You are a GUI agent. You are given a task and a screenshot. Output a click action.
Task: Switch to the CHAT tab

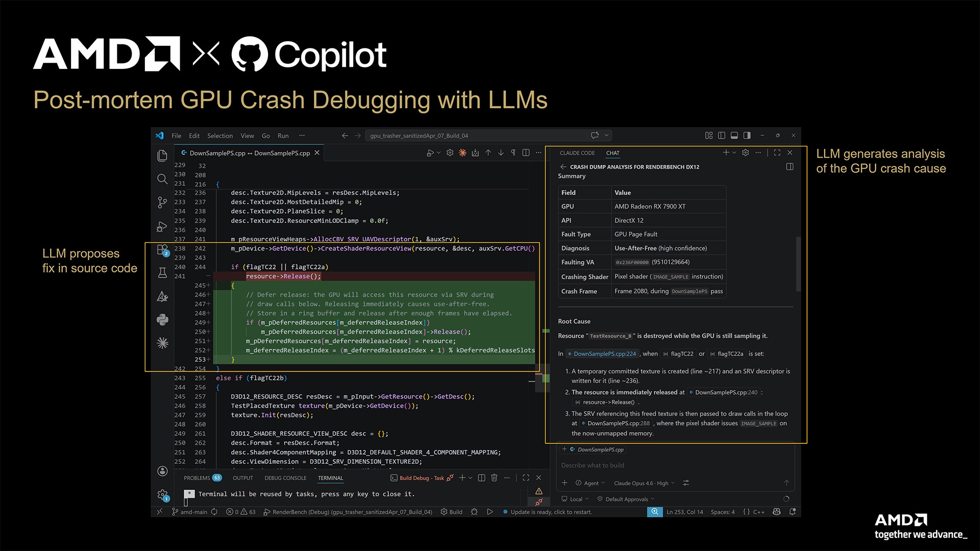pyautogui.click(x=612, y=153)
